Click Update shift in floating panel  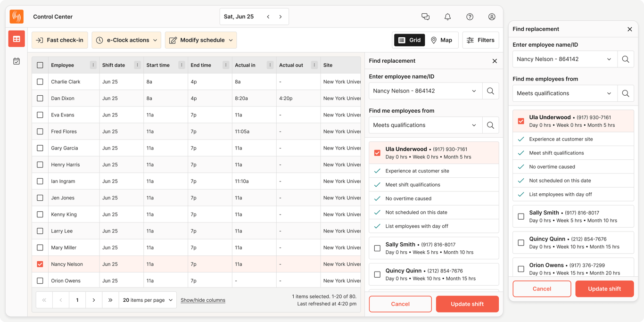pyautogui.click(x=604, y=289)
